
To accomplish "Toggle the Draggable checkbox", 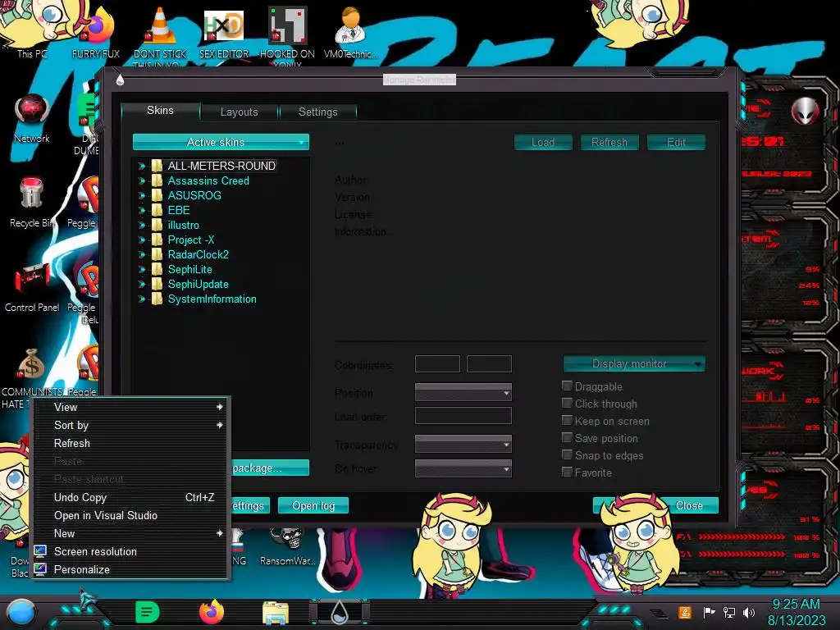I will pos(567,386).
